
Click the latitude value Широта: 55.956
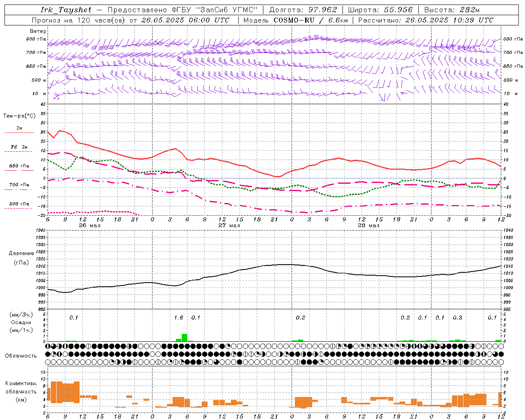380,10
